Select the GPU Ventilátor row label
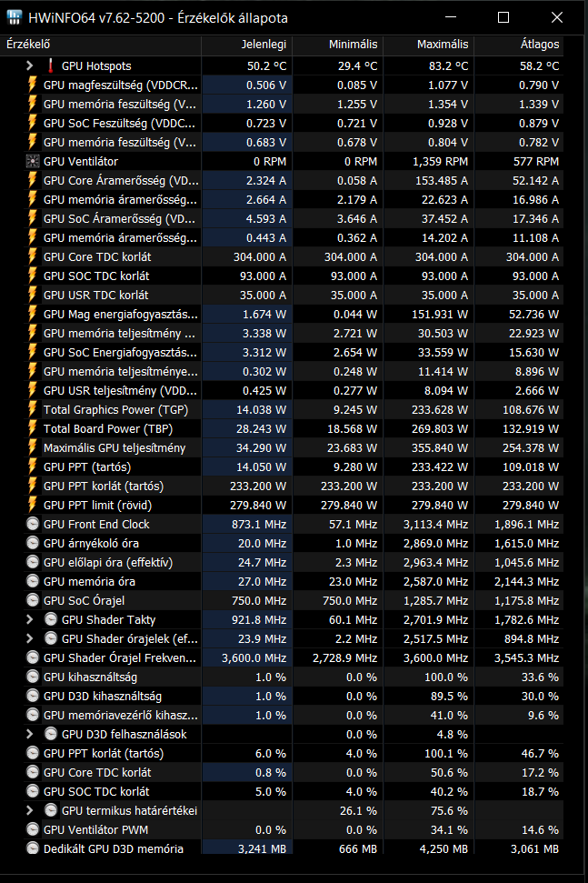 tap(81, 162)
